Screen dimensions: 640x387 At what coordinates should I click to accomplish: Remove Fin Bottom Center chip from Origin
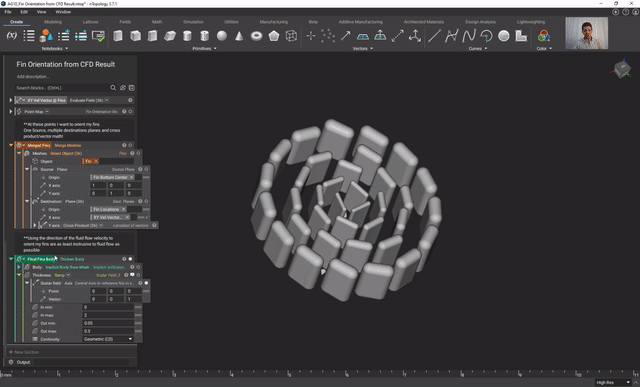[131, 177]
